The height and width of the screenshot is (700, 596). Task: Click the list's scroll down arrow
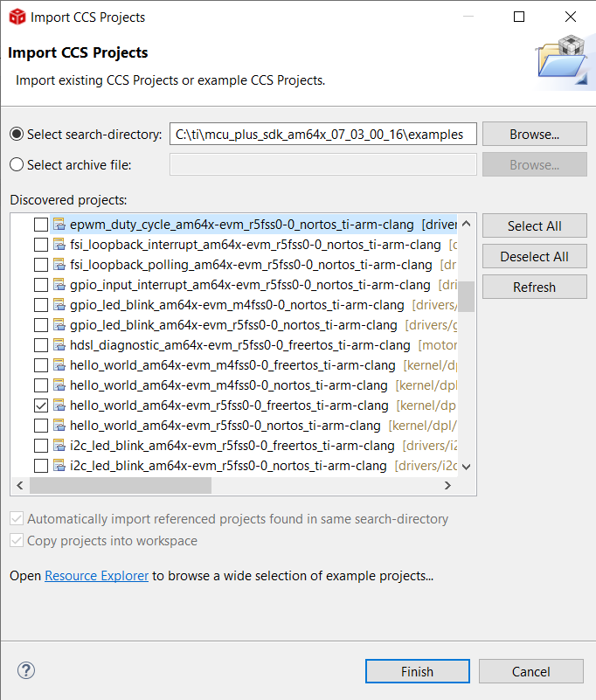tap(467, 467)
